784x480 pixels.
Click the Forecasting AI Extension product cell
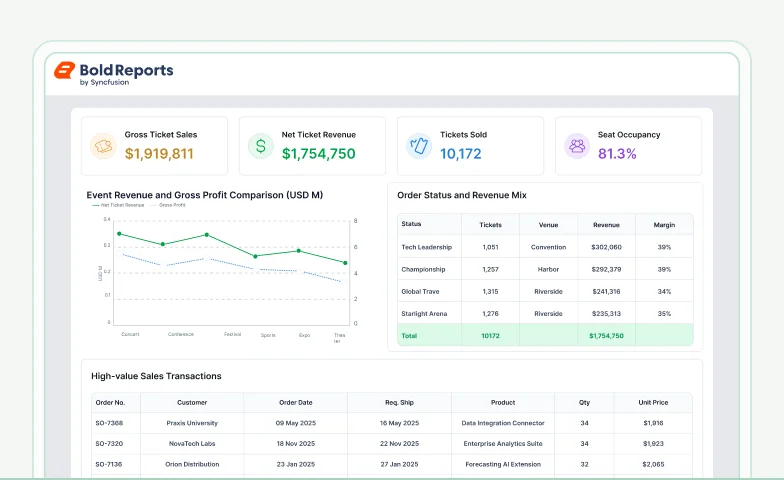tap(503, 464)
